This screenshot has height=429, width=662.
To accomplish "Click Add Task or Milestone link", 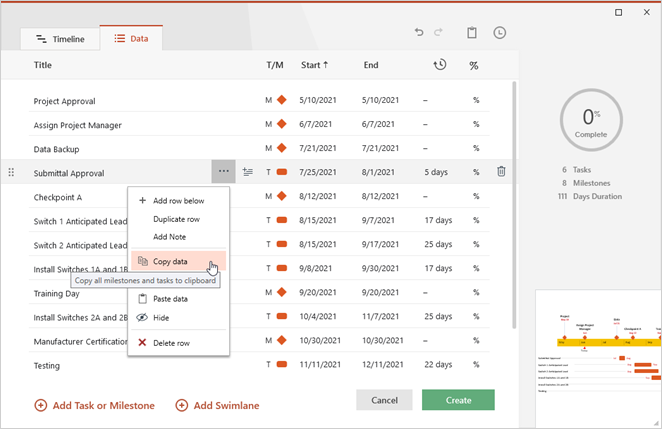I will [95, 405].
